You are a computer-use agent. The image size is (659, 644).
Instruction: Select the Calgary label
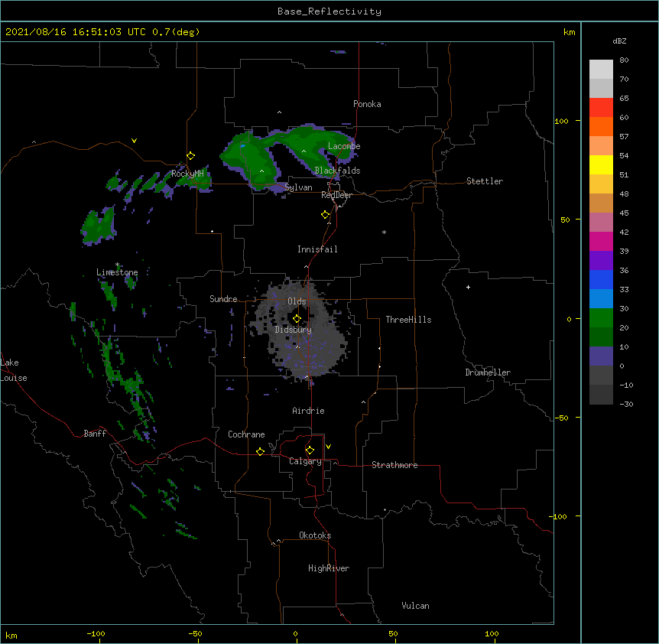(x=305, y=461)
